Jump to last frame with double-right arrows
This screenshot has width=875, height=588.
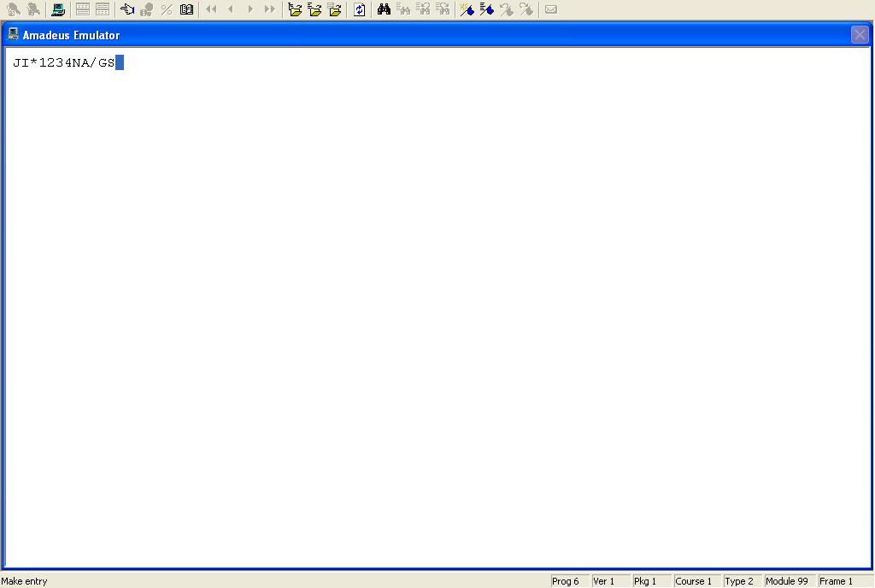point(270,9)
